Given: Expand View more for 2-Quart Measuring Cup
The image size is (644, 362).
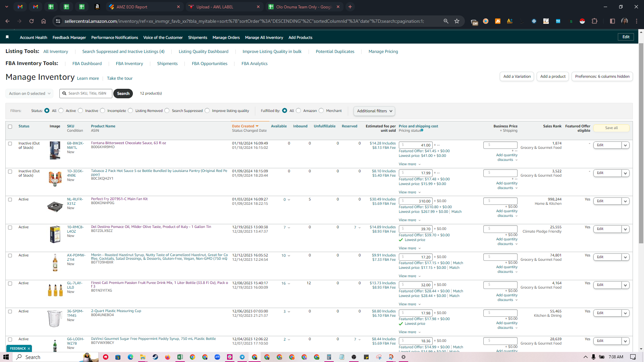Looking at the screenshot, I should [x=410, y=332].
